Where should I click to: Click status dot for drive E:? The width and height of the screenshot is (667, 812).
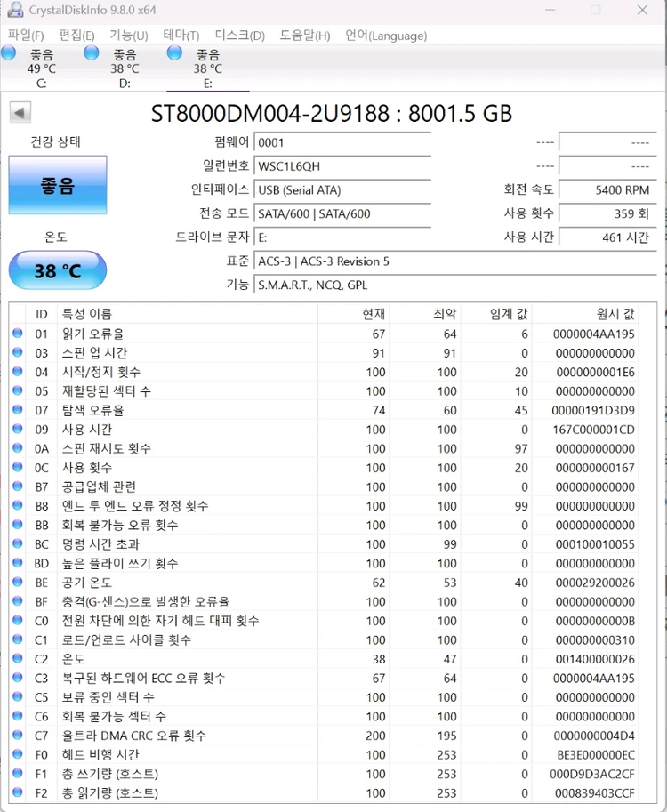174,52
